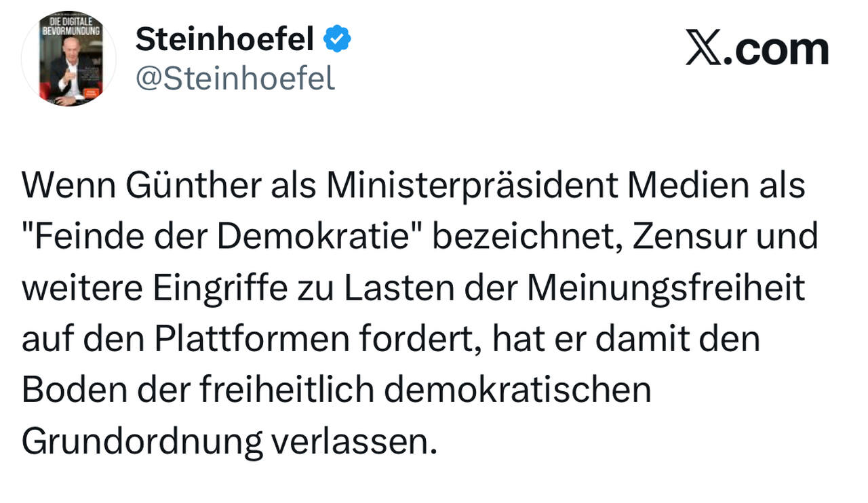Click the X logo glyph
The height and width of the screenshot is (503, 868).
[x=703, y=49]
